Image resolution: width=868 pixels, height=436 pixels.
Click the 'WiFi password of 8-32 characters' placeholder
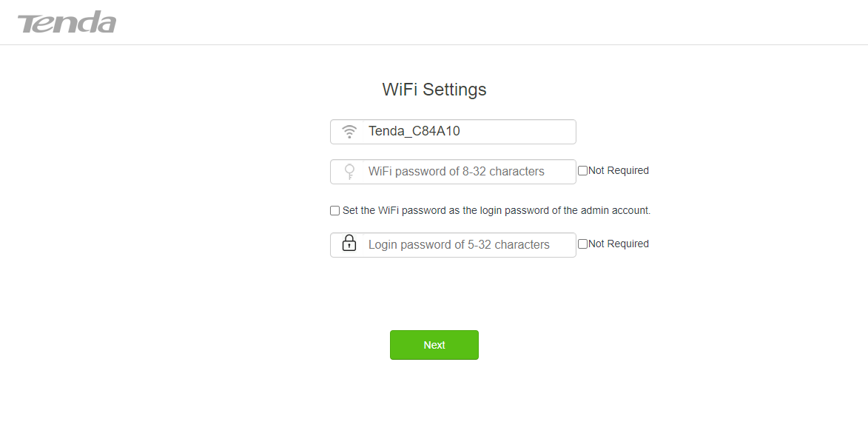[x=456, y=172]
